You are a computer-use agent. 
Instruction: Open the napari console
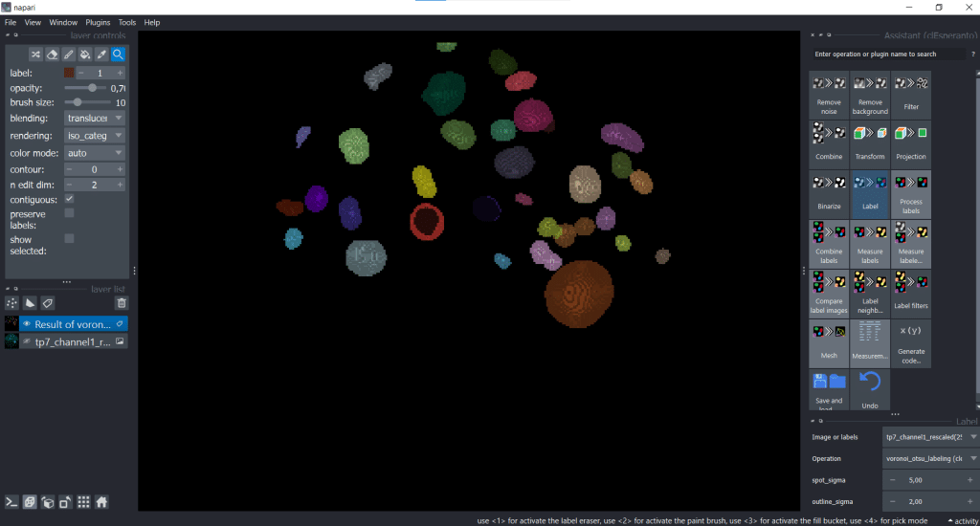click(12, 501)
